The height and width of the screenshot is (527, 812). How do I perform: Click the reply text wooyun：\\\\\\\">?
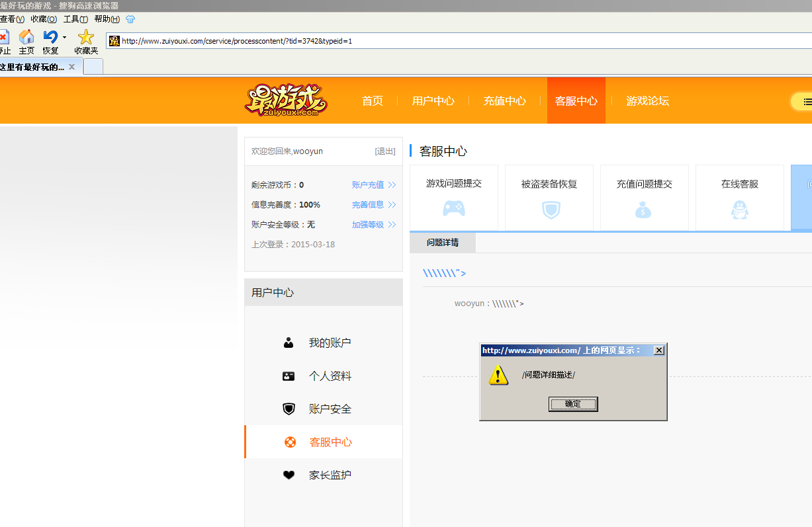[489, 304]
